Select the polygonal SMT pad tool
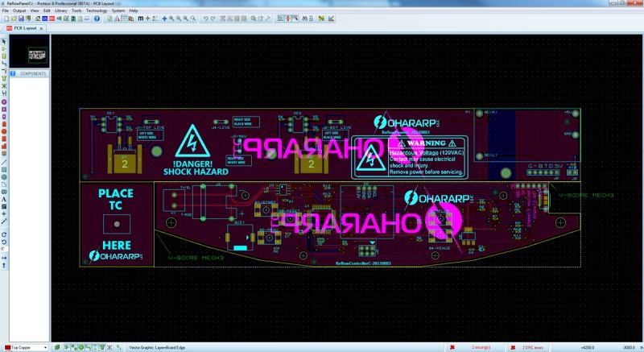Screen dimensions: 644x352 click(4, 146)
